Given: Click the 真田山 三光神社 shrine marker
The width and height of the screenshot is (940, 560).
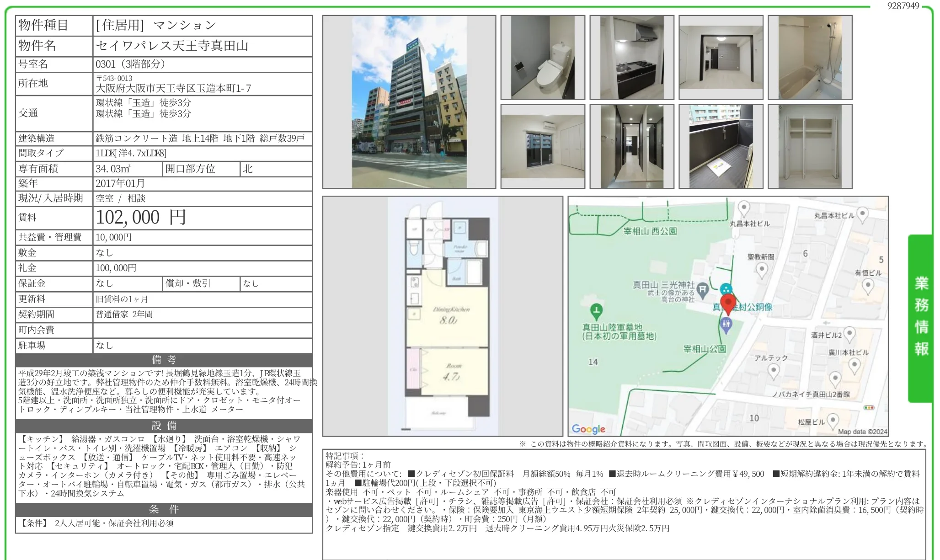Looking at the screenshot, I should [703, 289].
